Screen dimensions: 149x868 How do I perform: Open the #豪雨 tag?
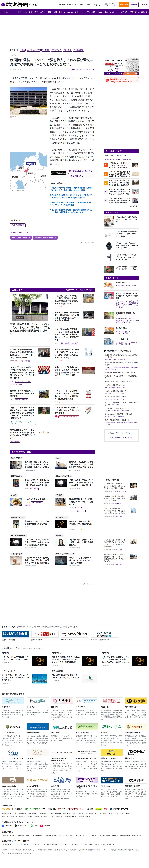pyautogui.click(x=23, y=50)
